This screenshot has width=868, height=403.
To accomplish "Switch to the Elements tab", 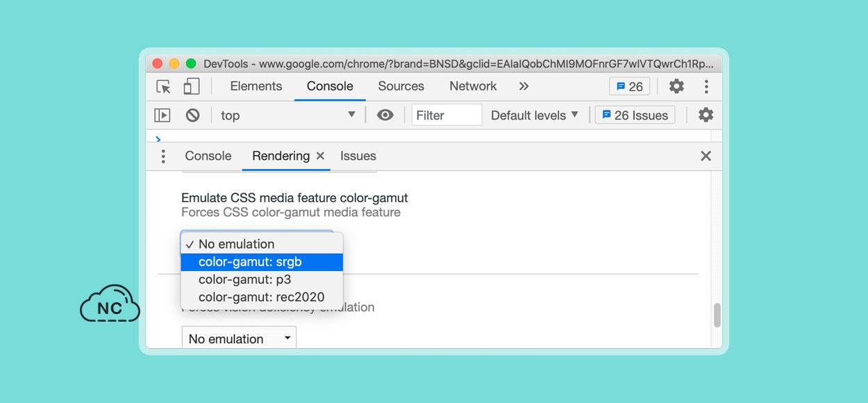I will 256,86.
